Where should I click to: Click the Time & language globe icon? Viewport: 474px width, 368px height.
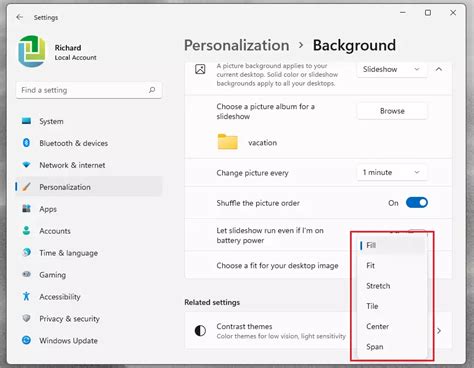(26, 252)
